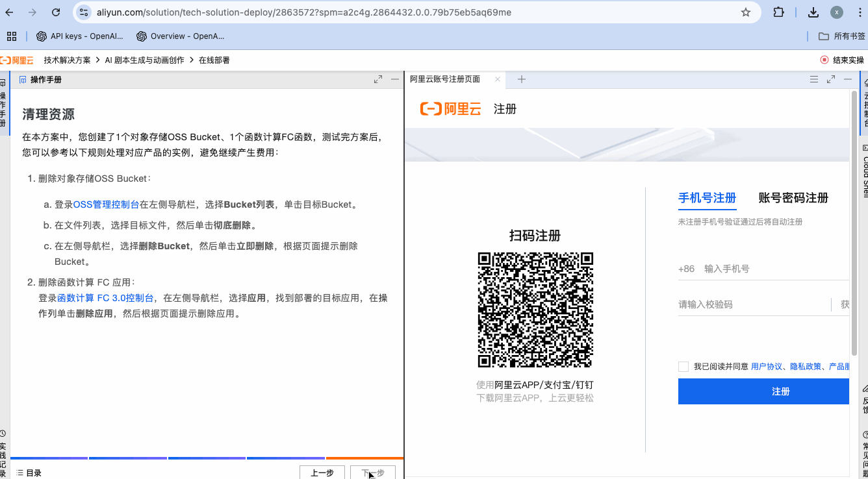
Task: Add a new tab with the plus icon
Action: (521, 79)
